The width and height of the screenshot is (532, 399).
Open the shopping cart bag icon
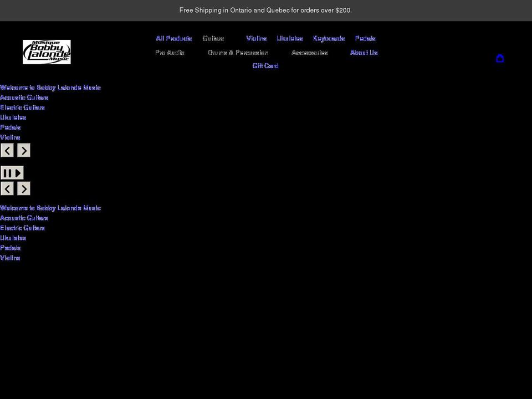[500, 58]
